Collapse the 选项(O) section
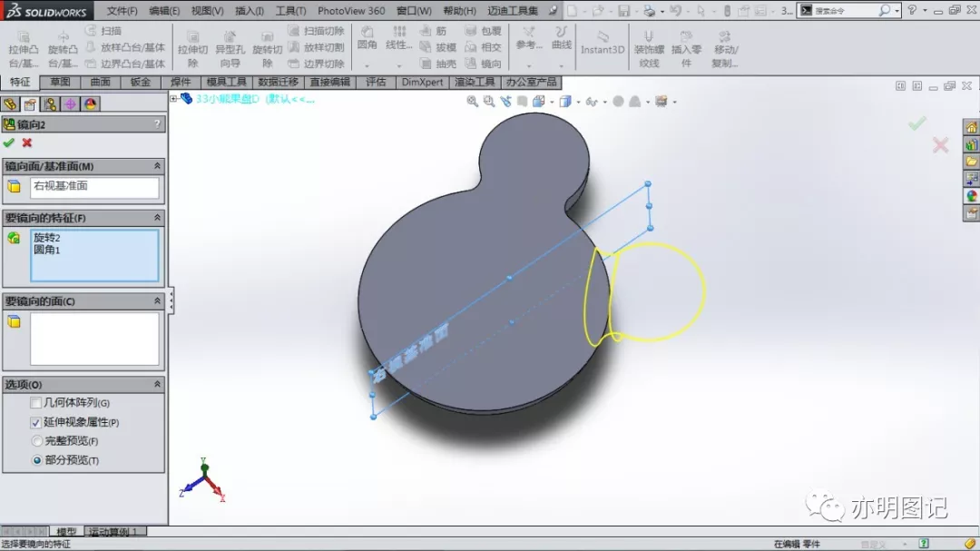 pyautogui.click(x=157, y=385)
